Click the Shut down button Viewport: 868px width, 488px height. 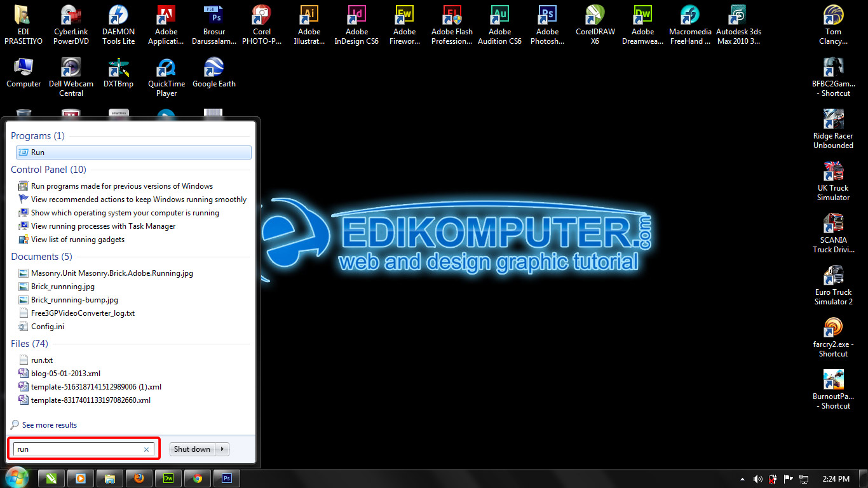192,449
